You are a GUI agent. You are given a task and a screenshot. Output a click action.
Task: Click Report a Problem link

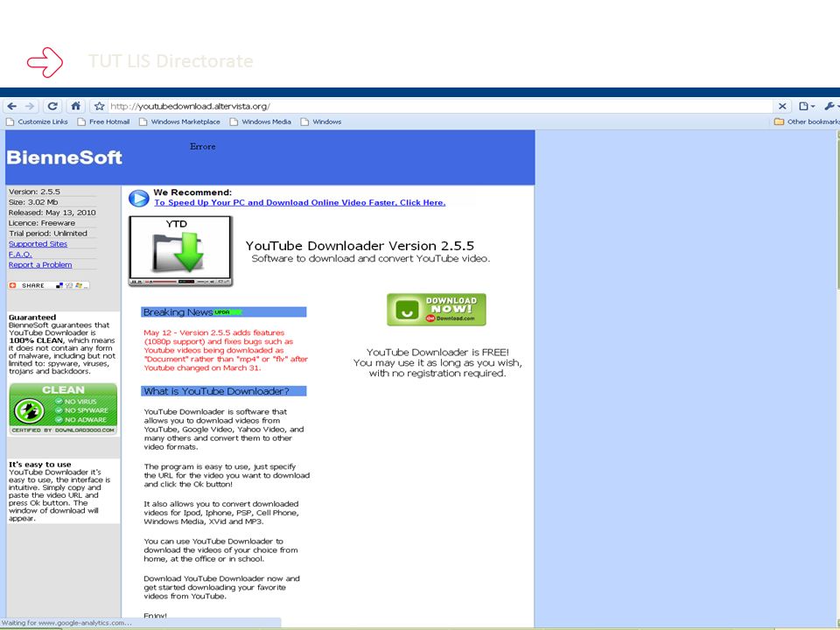pos(40,264)
